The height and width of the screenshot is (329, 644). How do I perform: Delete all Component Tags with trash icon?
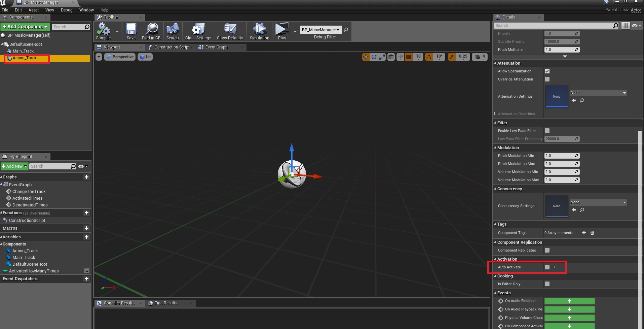coord(592,233)
